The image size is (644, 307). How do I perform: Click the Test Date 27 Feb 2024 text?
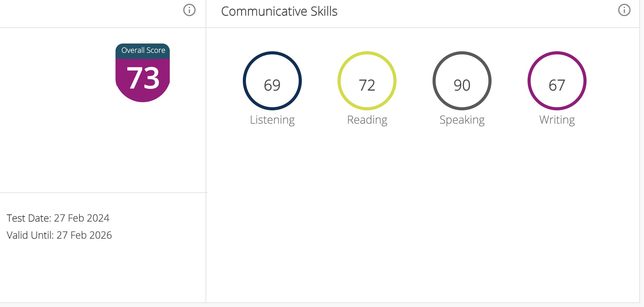tap(58, 218)
